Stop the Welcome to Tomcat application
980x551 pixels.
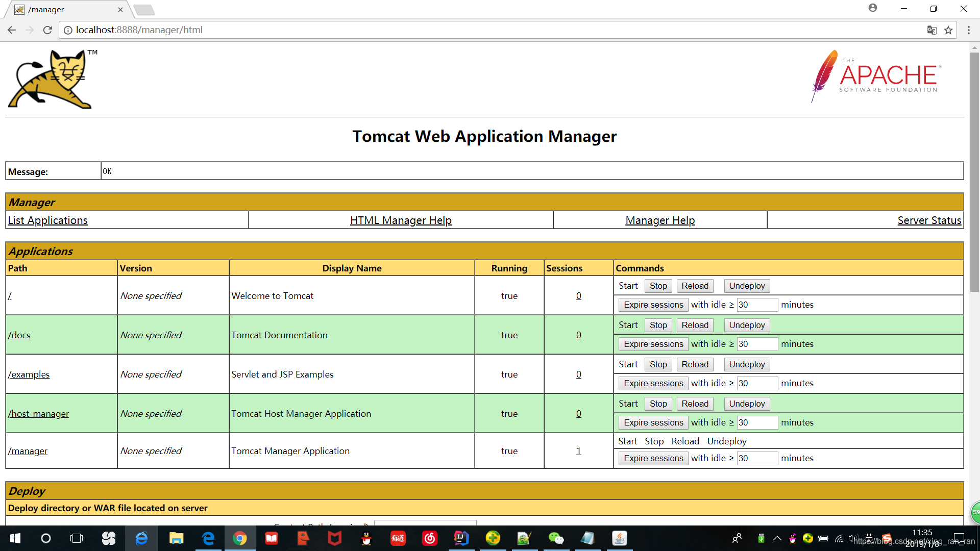pyautogui.click(x=658, y=286)
